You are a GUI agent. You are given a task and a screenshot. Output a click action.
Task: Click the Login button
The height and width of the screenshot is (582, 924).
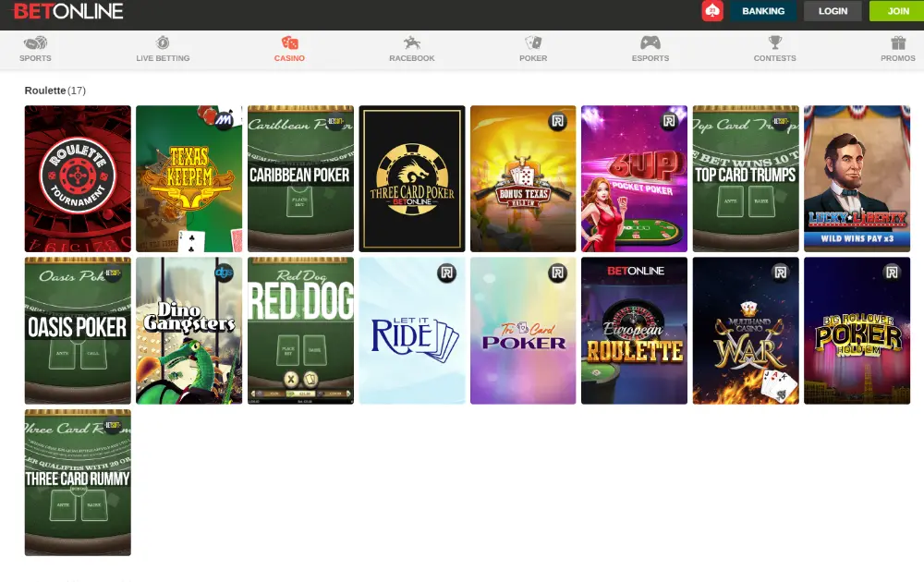[x=833, y=10]
